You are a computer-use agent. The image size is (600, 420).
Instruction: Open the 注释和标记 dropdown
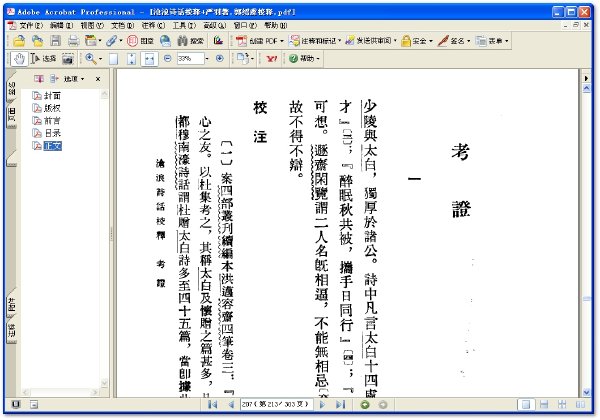click(x=315, y=41)
